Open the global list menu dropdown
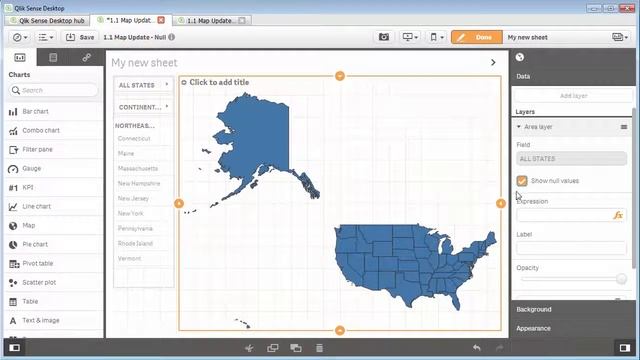Image resolution: width=640 pixels, height=360 pixels. point(46,37)
